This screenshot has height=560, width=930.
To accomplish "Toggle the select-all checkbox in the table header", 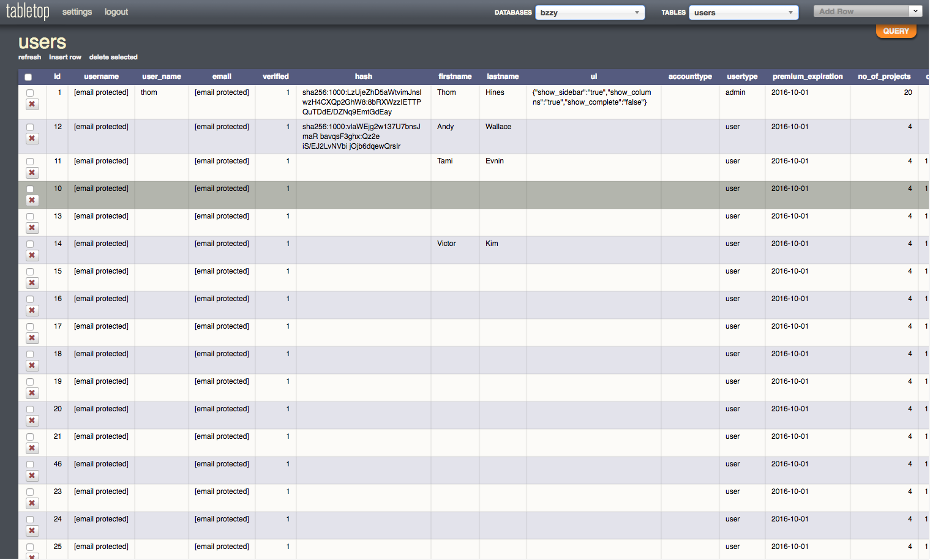I will (x=28, y=77).
